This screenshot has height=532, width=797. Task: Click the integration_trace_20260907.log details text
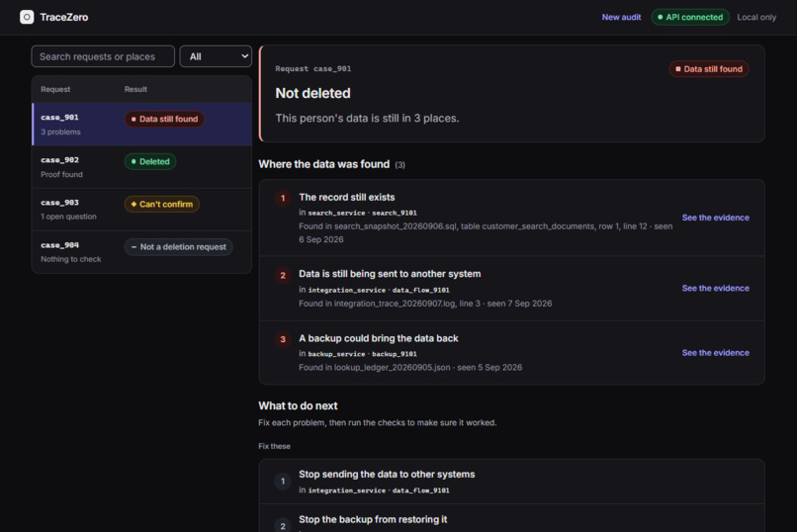(x=425, y=304)
